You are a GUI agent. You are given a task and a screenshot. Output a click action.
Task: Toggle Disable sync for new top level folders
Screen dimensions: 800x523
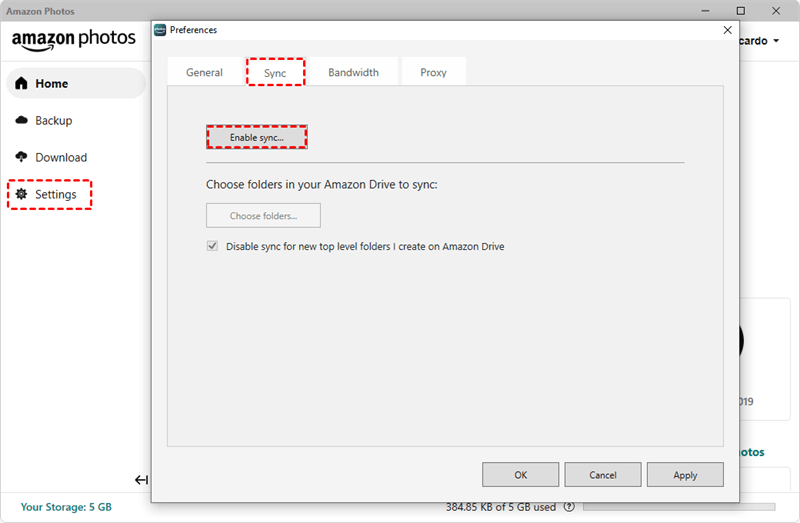tap(212, 246)
